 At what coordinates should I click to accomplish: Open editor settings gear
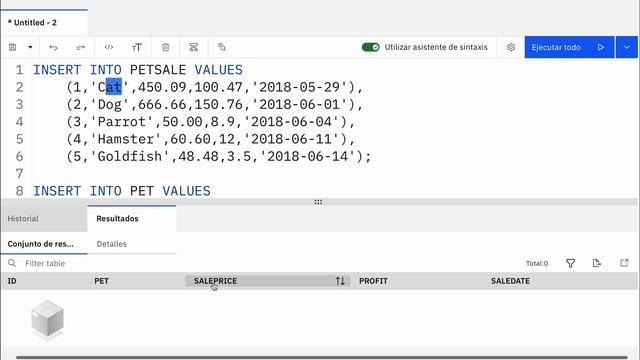[511, 47]
